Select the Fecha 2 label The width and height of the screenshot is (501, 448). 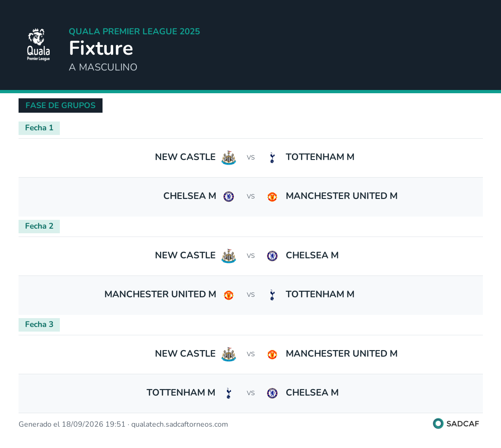tap(39, 227)
